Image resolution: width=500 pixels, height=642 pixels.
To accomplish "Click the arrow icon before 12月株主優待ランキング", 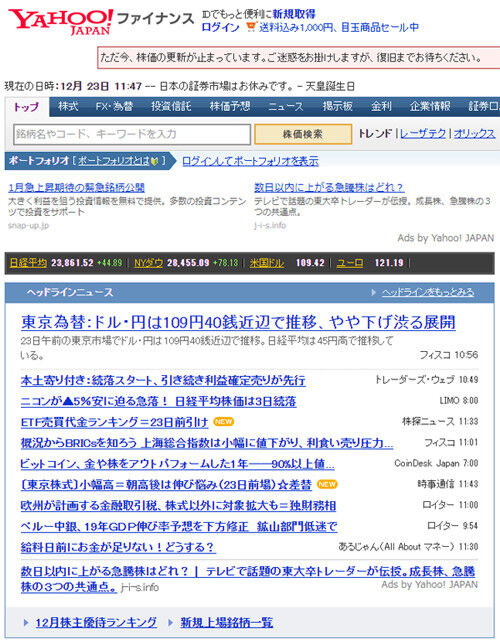I will [26, 623].
